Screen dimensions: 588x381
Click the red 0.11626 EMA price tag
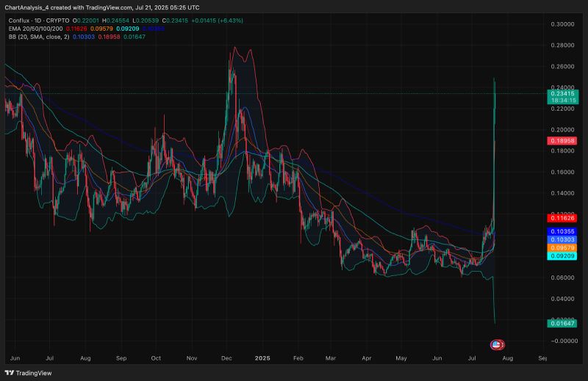point(562,218)
